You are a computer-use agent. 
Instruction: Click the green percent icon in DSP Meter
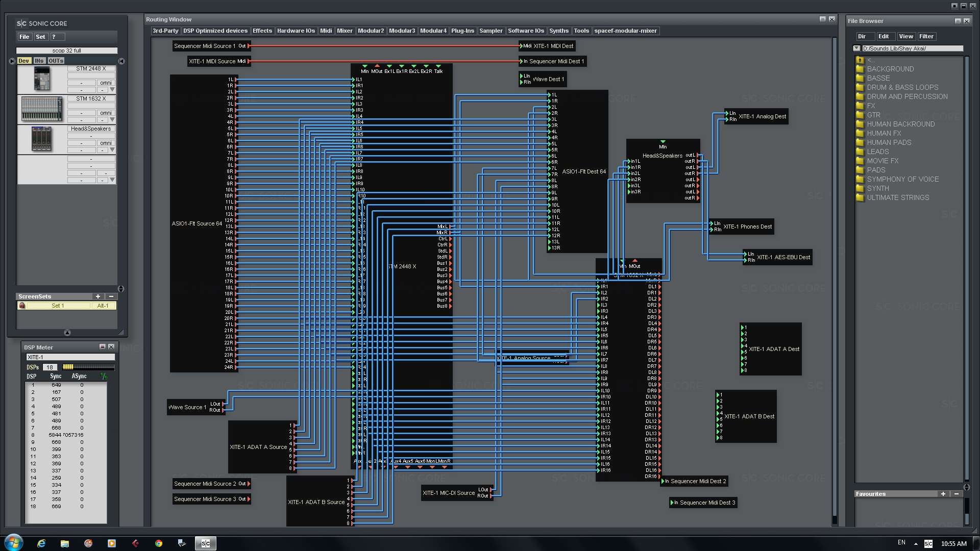104,376
